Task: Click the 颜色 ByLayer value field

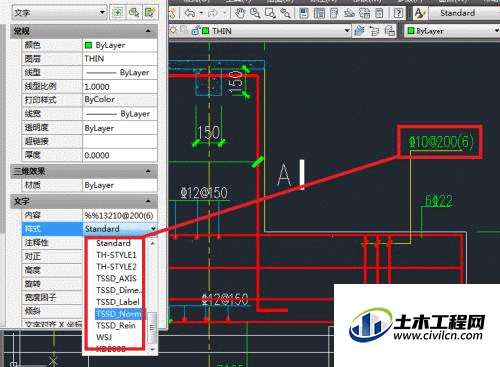Action: coord(120,45)
